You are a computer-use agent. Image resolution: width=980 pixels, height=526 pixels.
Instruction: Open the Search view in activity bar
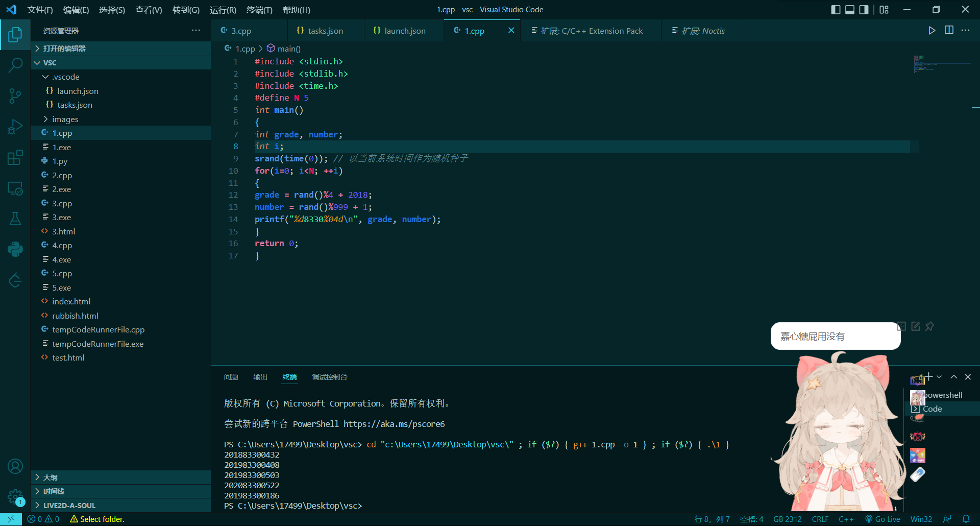[15, 65]
